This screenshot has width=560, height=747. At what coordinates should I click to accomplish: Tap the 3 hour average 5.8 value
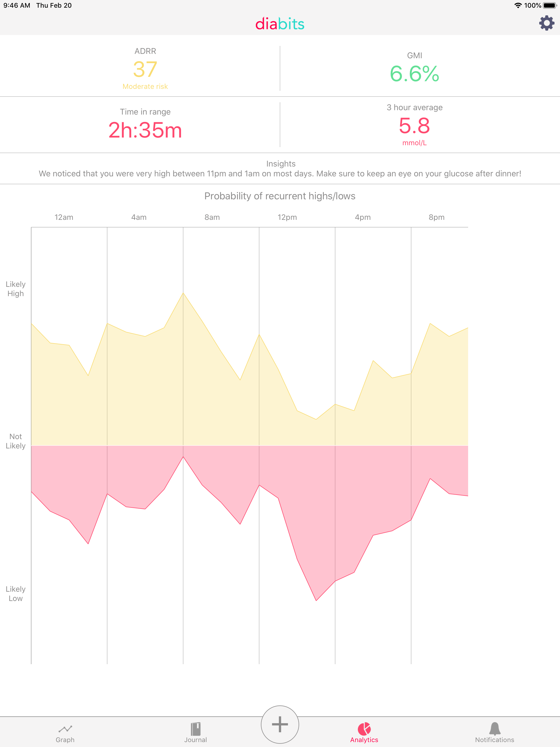pyautogui.click(x=415, y=126)
